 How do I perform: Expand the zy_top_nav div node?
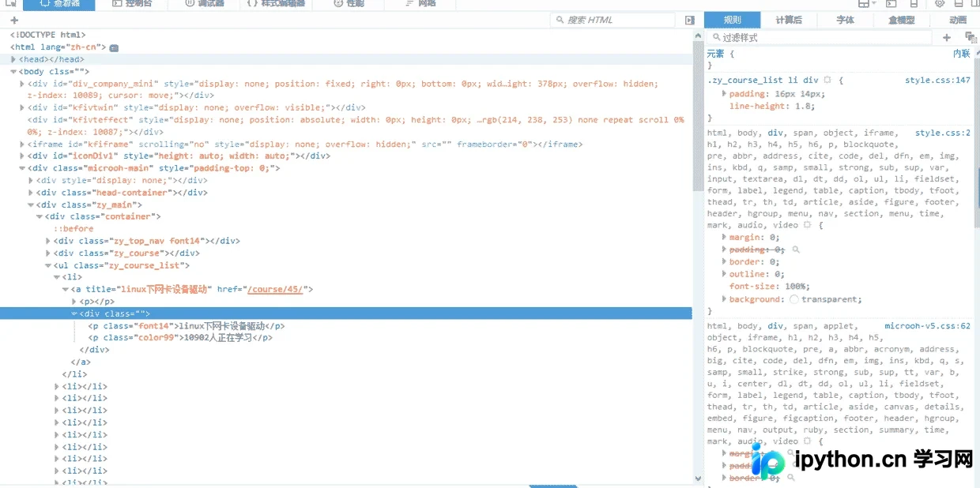pyautogui.click(x=49, y=241)
